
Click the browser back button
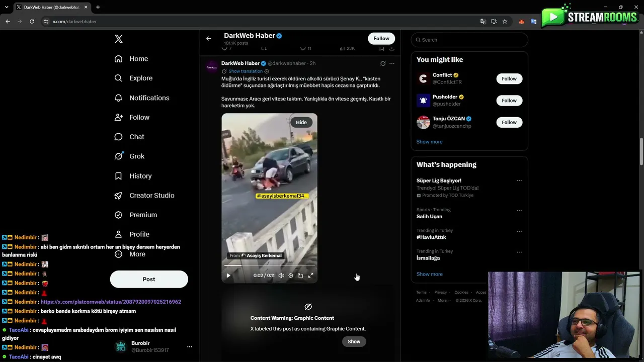[8, 22]
